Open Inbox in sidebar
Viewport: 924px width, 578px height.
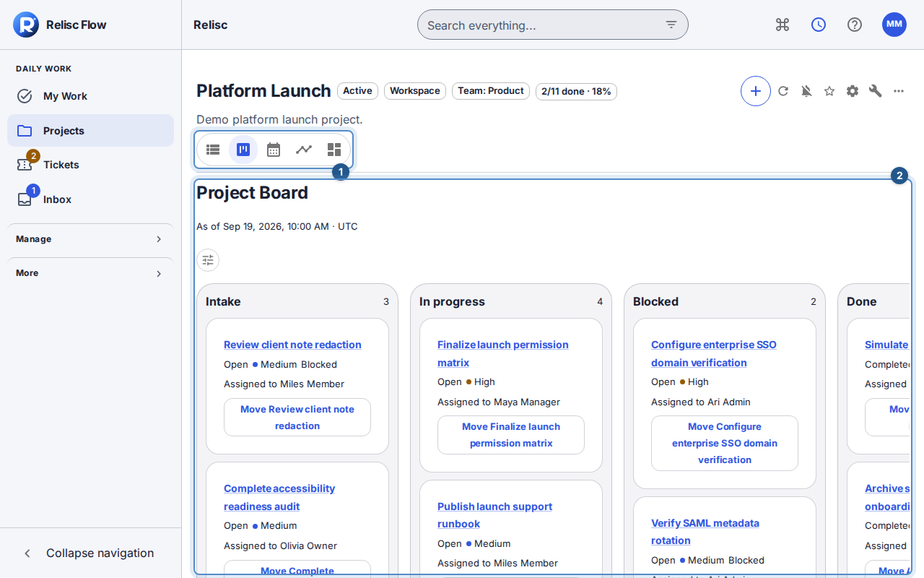pos(90,199)
